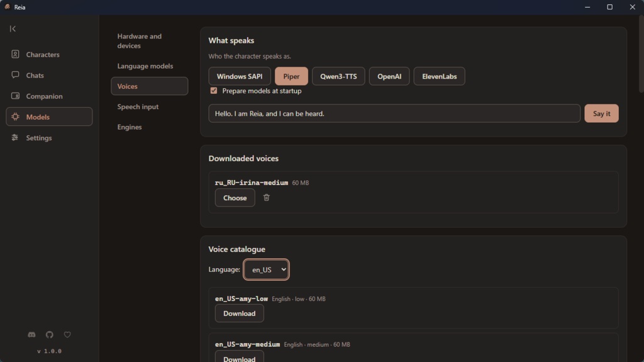644x362 pixels.
Task: Open the Language dropdown showing en_US
Action: pos(266,269)
